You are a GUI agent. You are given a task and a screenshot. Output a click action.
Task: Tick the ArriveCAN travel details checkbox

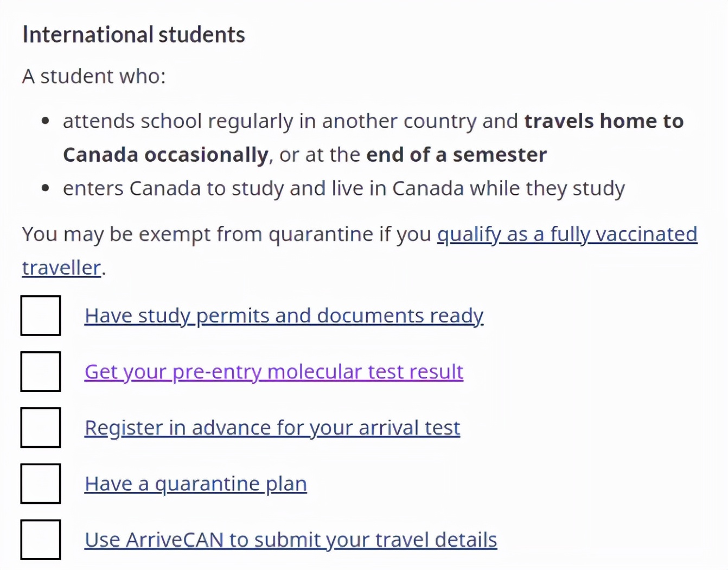pyautogui.click(x=41, y=539)
